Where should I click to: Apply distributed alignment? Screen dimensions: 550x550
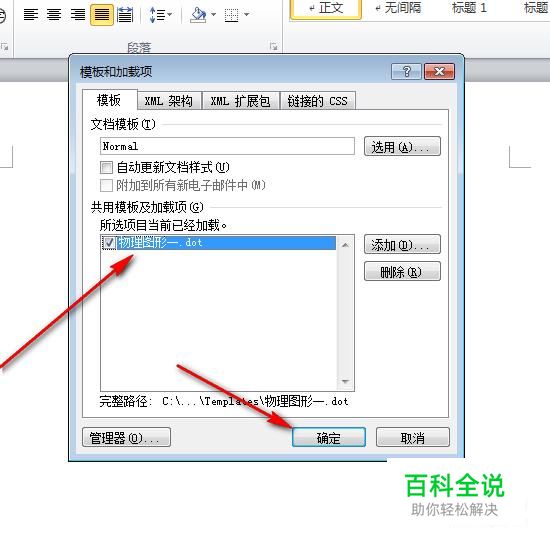pyautogui.click(x=125, y=15)
